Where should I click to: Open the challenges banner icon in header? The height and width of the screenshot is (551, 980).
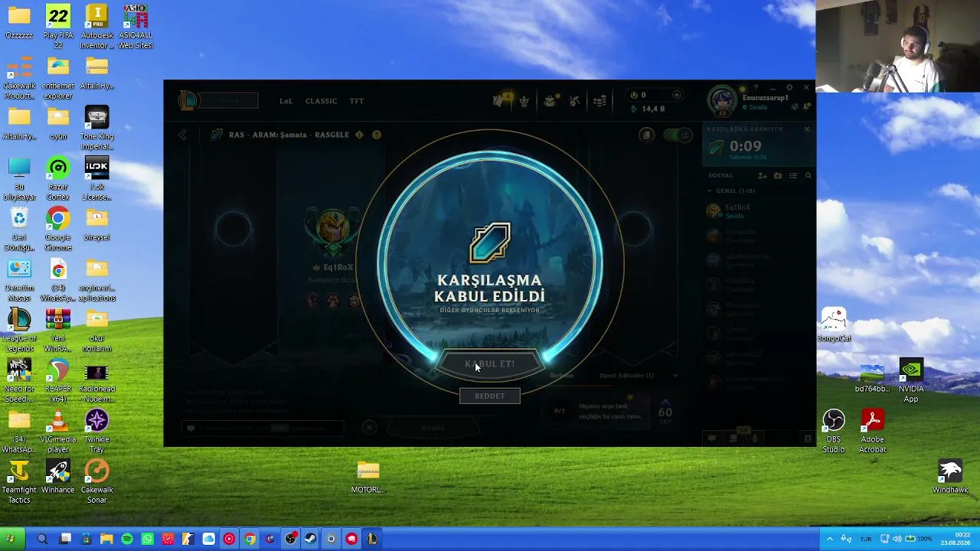[524, 101]
